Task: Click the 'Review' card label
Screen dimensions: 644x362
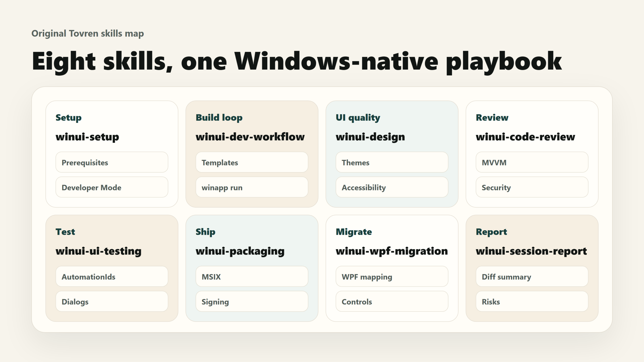Action: (x=492, y=117)
